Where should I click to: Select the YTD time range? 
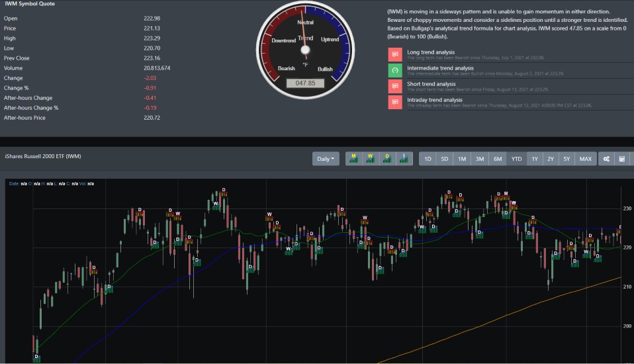coord(516,159)
